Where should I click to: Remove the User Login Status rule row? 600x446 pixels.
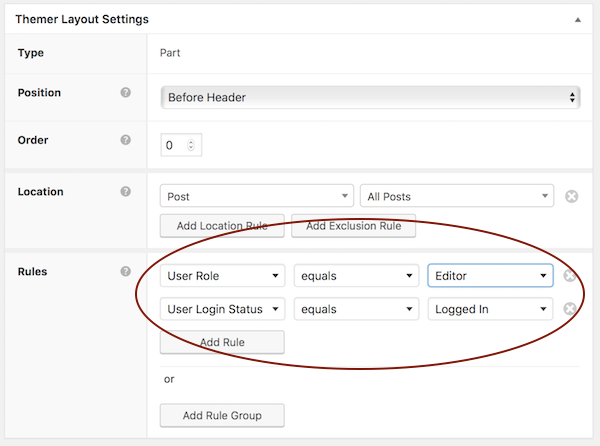coord(570,309)
